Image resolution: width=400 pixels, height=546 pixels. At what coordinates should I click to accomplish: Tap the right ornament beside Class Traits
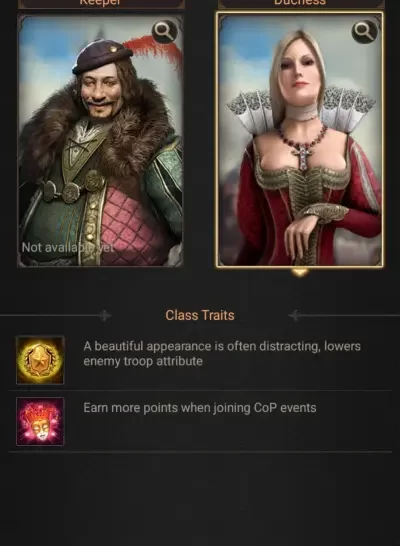[295, 315]
